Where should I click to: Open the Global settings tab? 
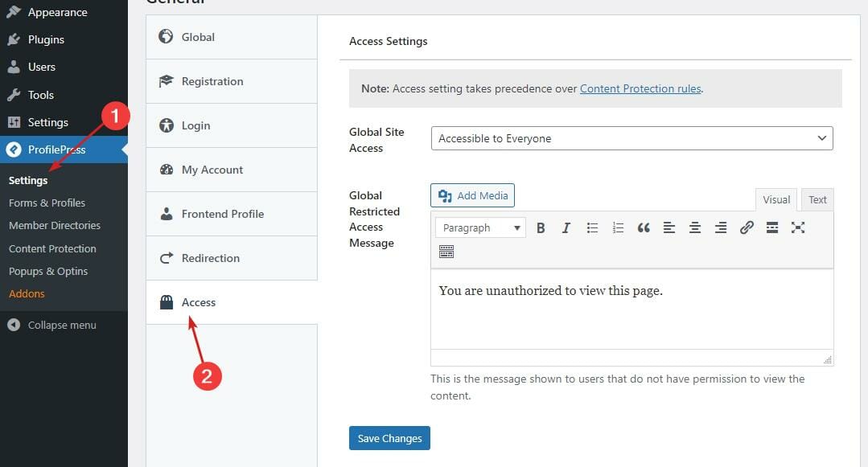232,37
